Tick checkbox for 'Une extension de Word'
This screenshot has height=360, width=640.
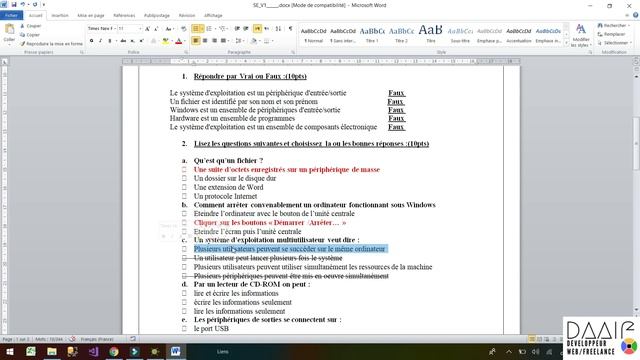184,187
